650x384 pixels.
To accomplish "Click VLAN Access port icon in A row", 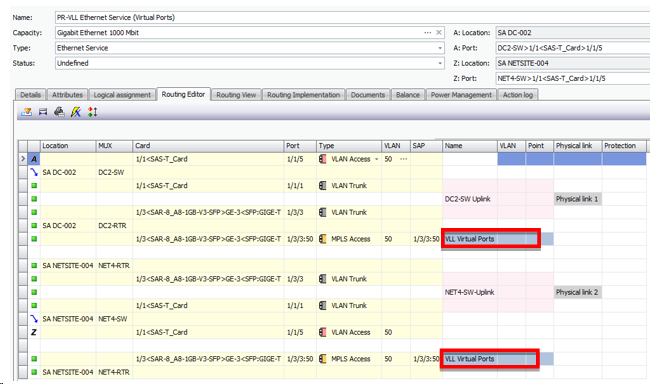I will click(323, 159).
